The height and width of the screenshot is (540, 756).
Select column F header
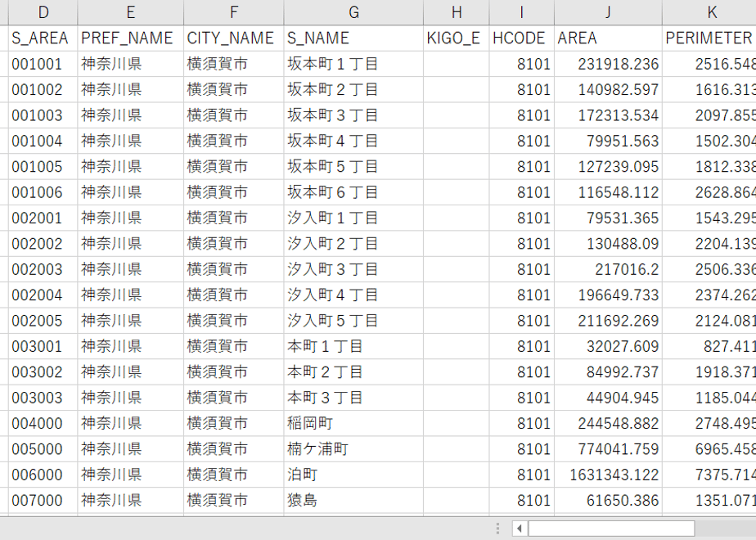click(234, 12)
